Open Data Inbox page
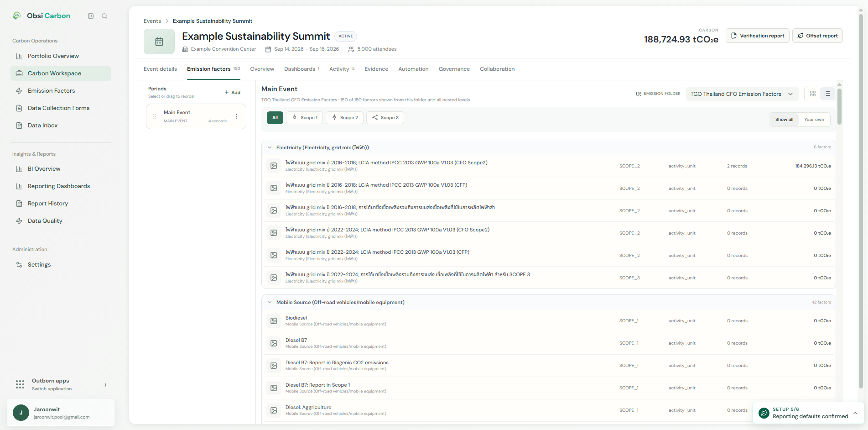868x430 pixels. pyautogui.click(x=61, y=126)
